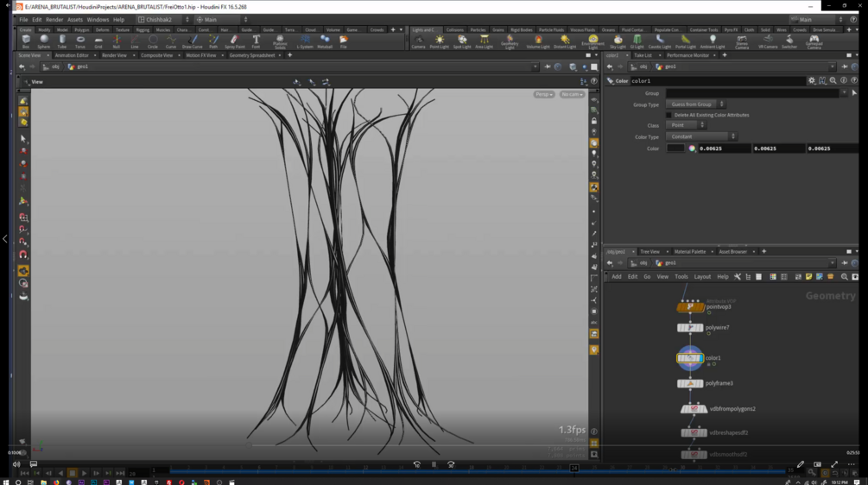Open the color picker wheel icon
Screen dimensions: 868x485
coord(692,148)
